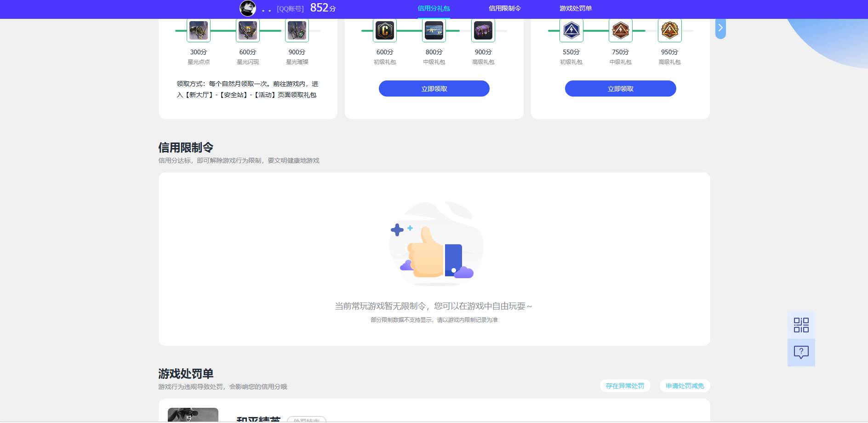The width and height of the screenshot is (868, 423).
Task: Click the 部分限制数据不支持显示 note
Action: (x=434, y=320)
